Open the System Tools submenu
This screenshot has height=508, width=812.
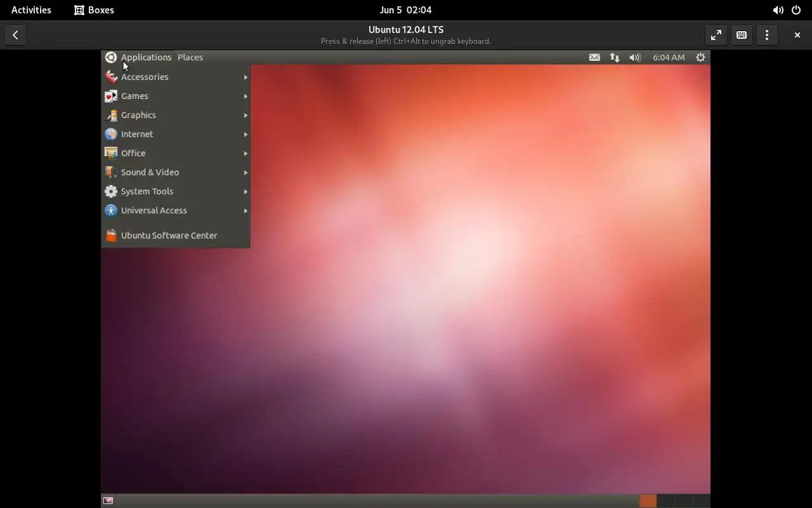click(176, 191)
